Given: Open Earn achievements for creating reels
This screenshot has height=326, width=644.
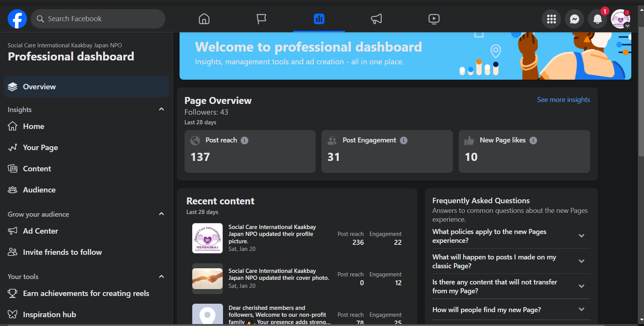Looking at the screenshot, I should [87, 293].
